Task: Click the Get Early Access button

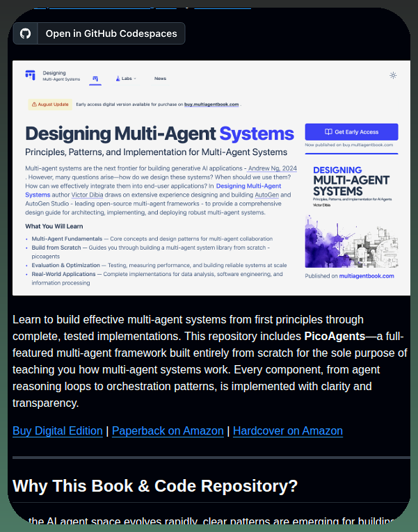Action: 351,132
